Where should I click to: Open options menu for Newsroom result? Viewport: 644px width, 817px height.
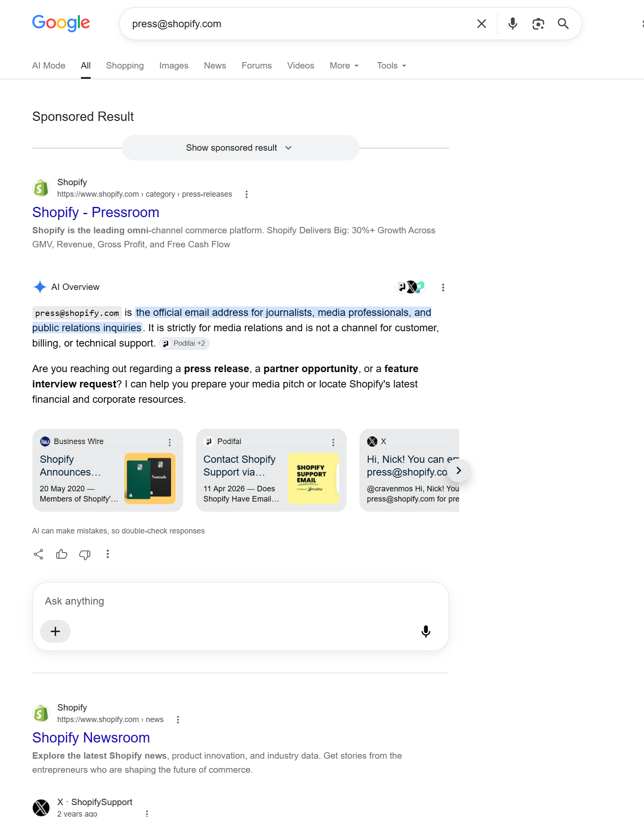(178, 720)
